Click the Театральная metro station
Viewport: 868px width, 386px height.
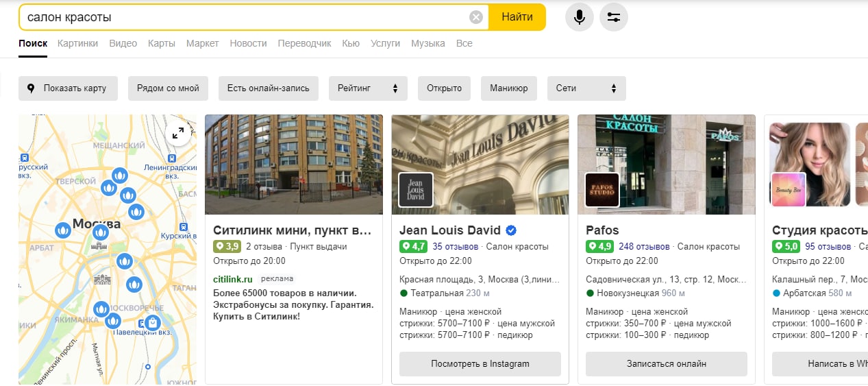437,293
